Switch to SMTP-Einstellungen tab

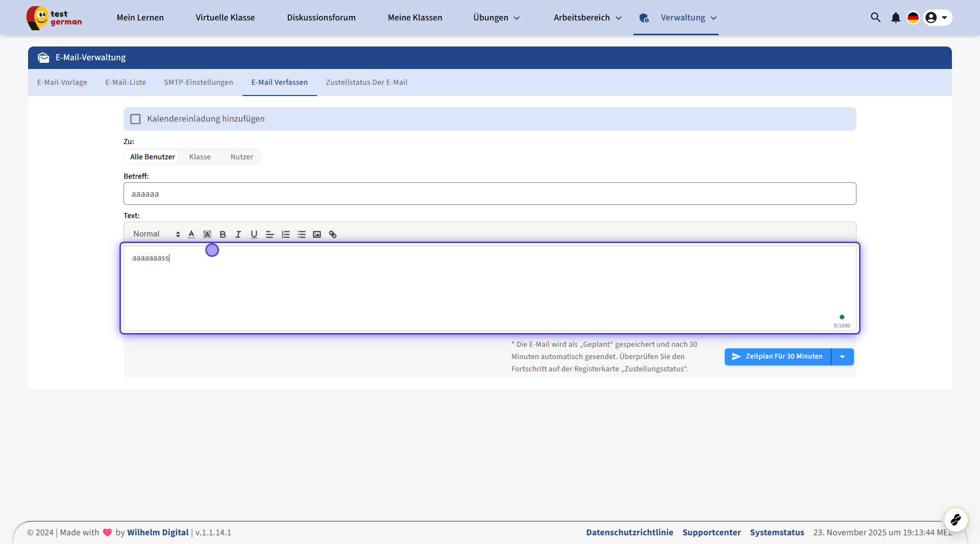(x=198, y=82)
